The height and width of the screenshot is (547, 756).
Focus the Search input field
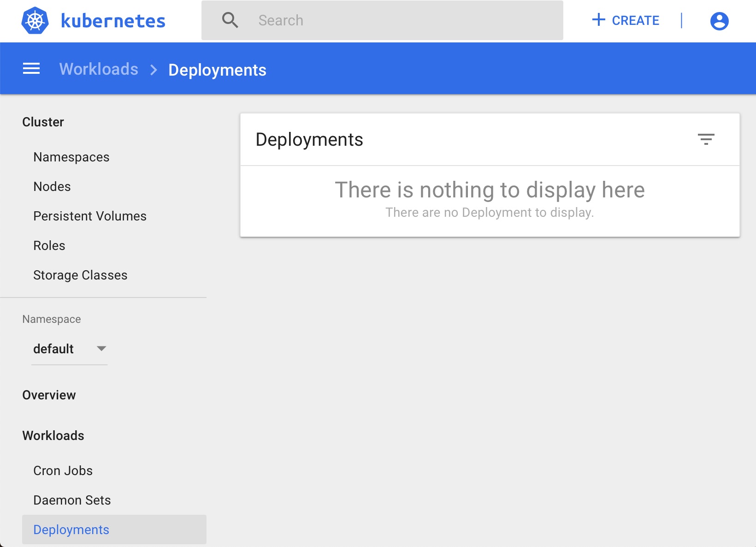(382, 20)
